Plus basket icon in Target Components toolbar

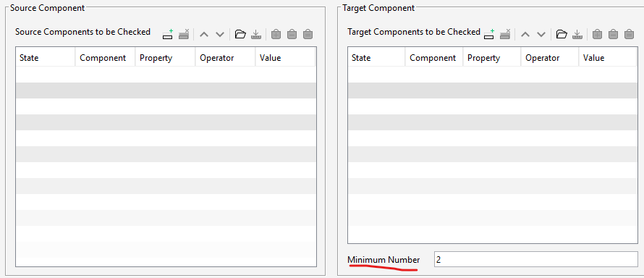tap(597, 35)
